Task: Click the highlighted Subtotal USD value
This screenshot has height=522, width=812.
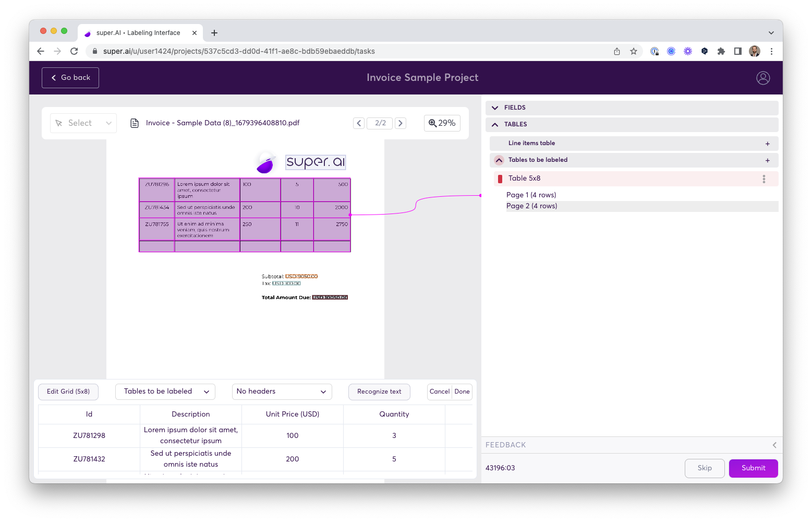Action: [301, 277]
